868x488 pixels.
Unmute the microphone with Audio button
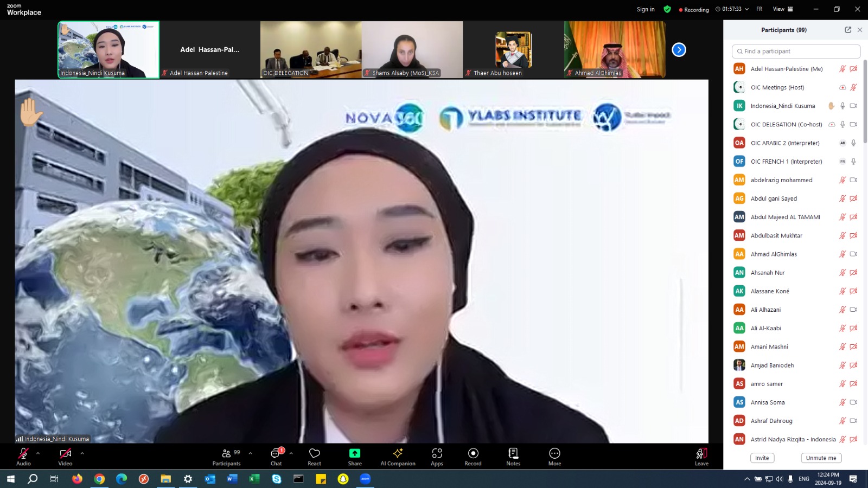(x=23, y=456)
